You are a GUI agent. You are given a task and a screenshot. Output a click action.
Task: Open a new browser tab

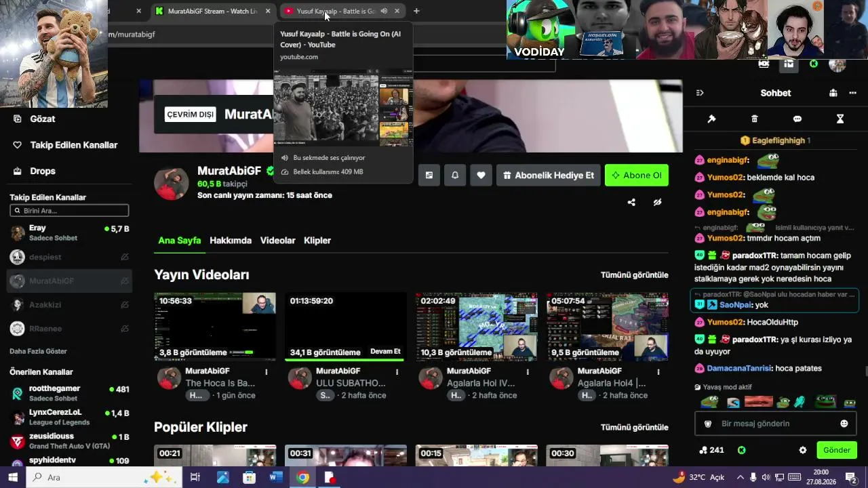click(x=416, y=11)
